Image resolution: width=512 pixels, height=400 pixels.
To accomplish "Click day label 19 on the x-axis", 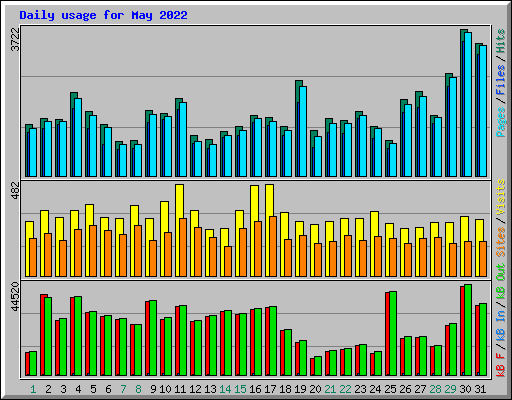I will coord(300,389).
